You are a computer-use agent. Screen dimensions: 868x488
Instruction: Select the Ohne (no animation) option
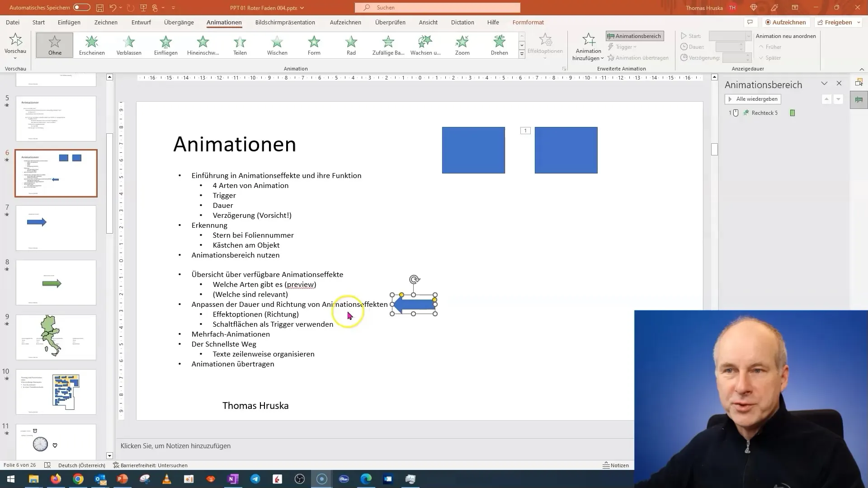(x=55, y=45)
